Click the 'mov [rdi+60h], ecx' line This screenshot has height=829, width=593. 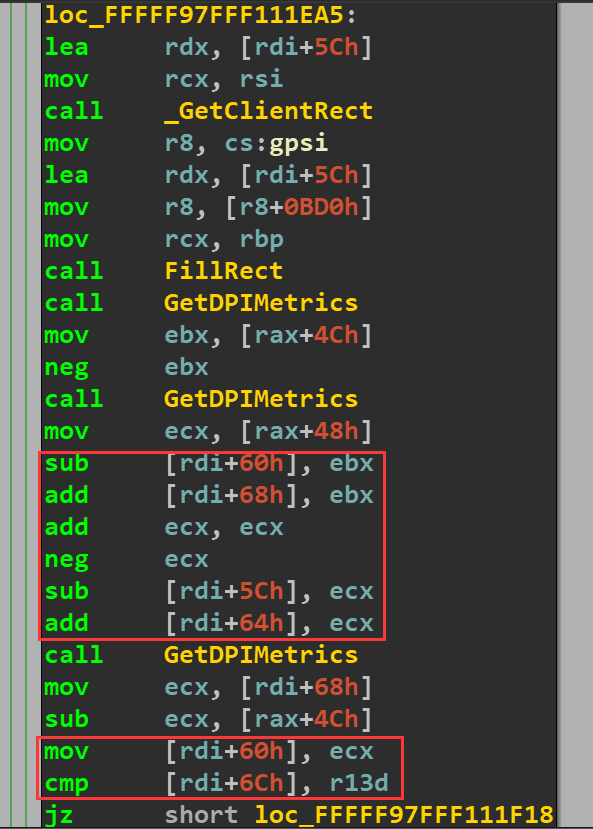(x=209, y=751)
